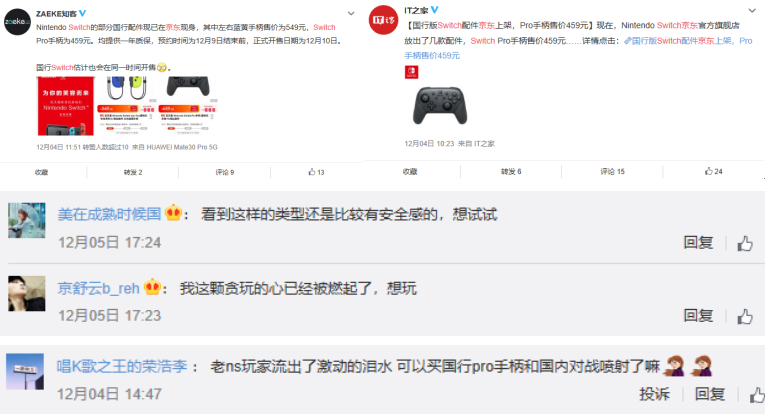The height and width of the screenshot is (414, 765).
Task: Click IT之家 account name
Action: pos(416,10)
